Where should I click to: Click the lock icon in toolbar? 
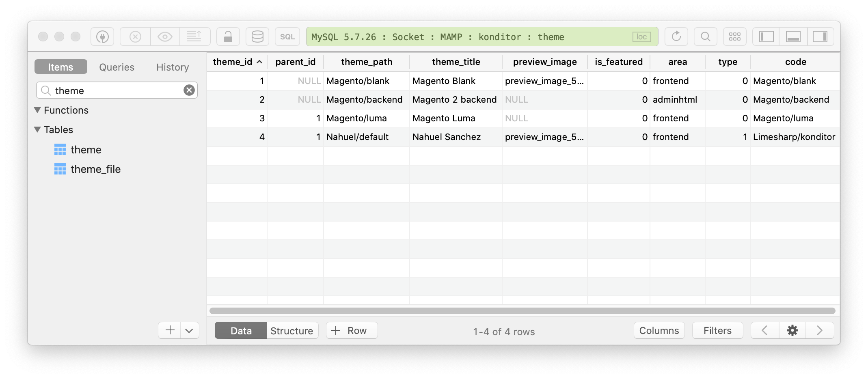click(x=228, y=37)
